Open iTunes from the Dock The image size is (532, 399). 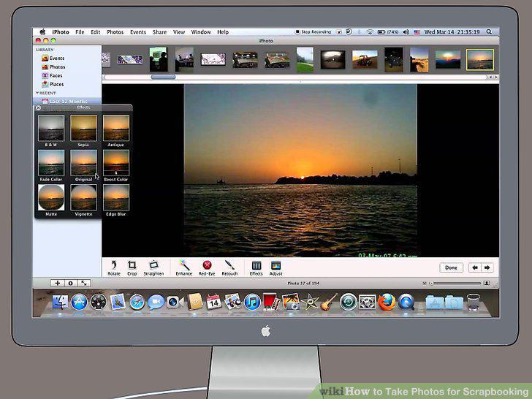[x=252, y=302]
